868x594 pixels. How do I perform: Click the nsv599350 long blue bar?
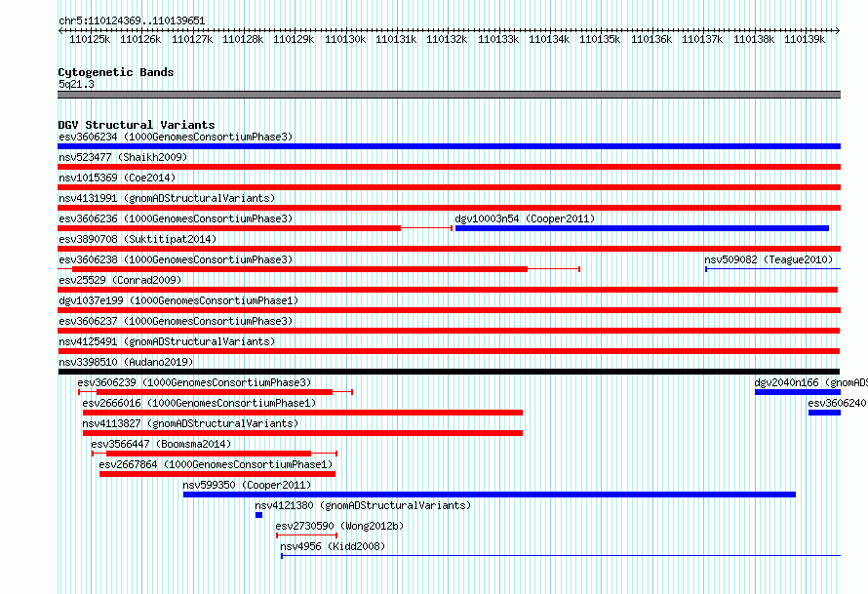tap(490, 495)
